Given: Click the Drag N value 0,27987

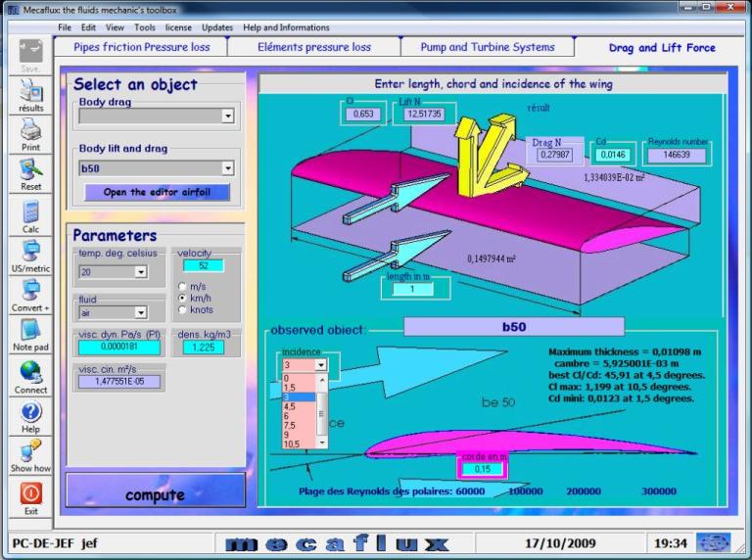Looking at the screenshot, I should click(x=555, y=155).
